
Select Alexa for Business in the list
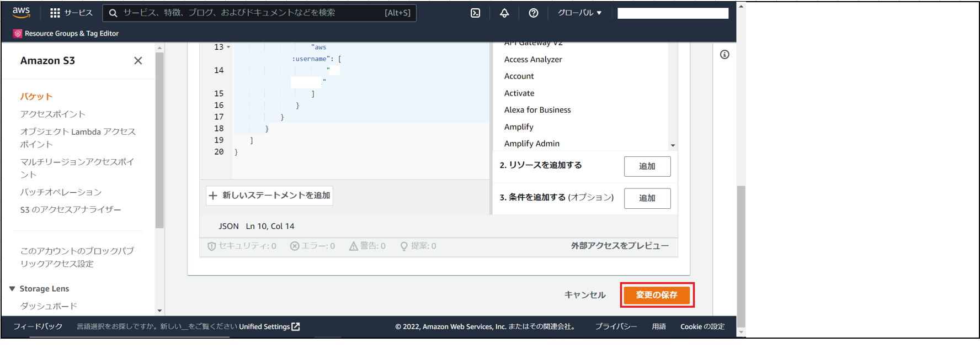(537, 110)
